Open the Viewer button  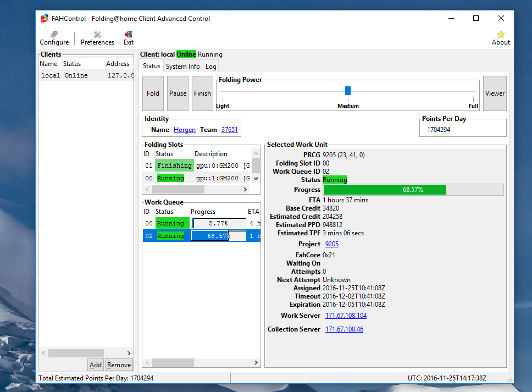tap(495, 93)
